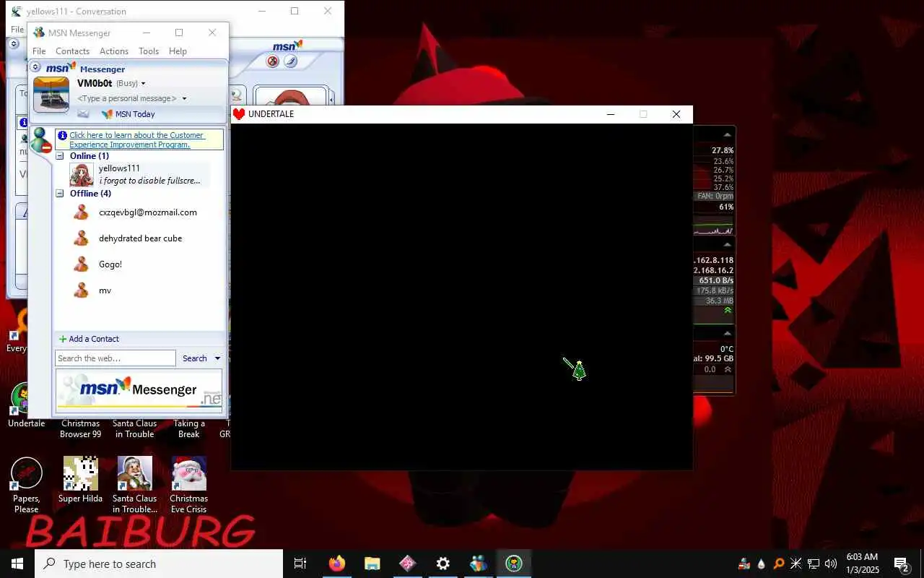Open the Undertale desktop shortcut
The image size is (924, 578).
click(x=26, y=405)
